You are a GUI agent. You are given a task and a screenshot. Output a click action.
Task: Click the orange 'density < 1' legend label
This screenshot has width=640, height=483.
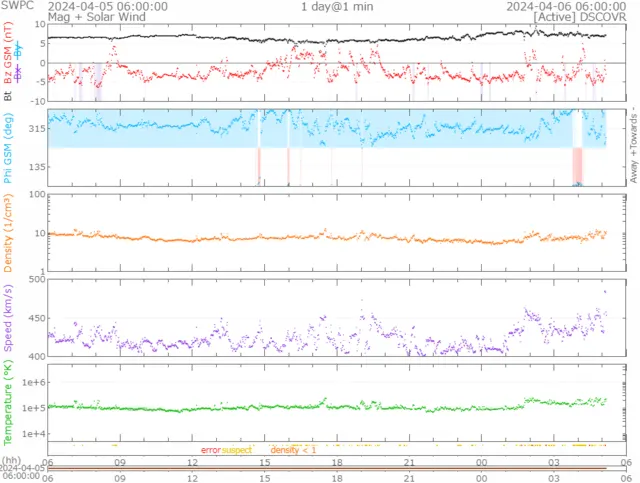click(x=293, y=451)
